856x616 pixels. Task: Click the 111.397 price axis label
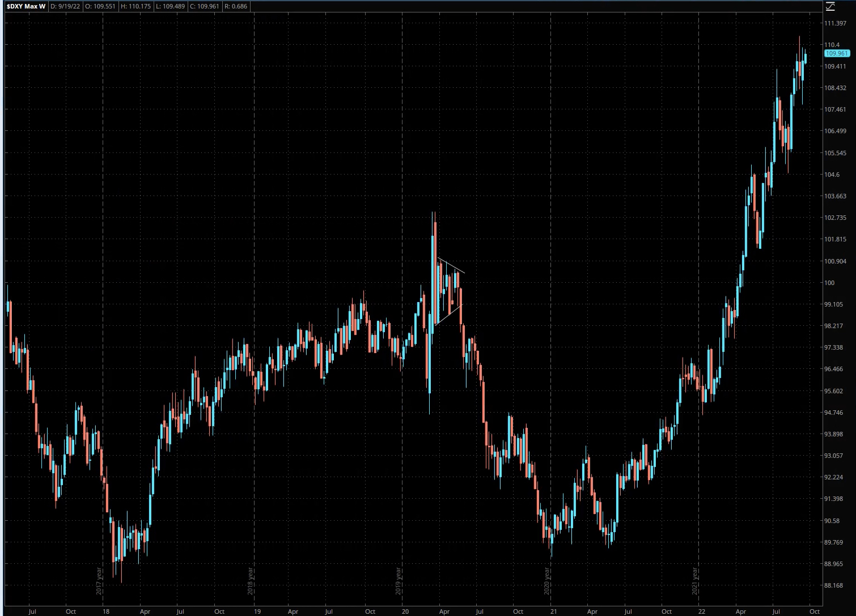coord(835,23)
